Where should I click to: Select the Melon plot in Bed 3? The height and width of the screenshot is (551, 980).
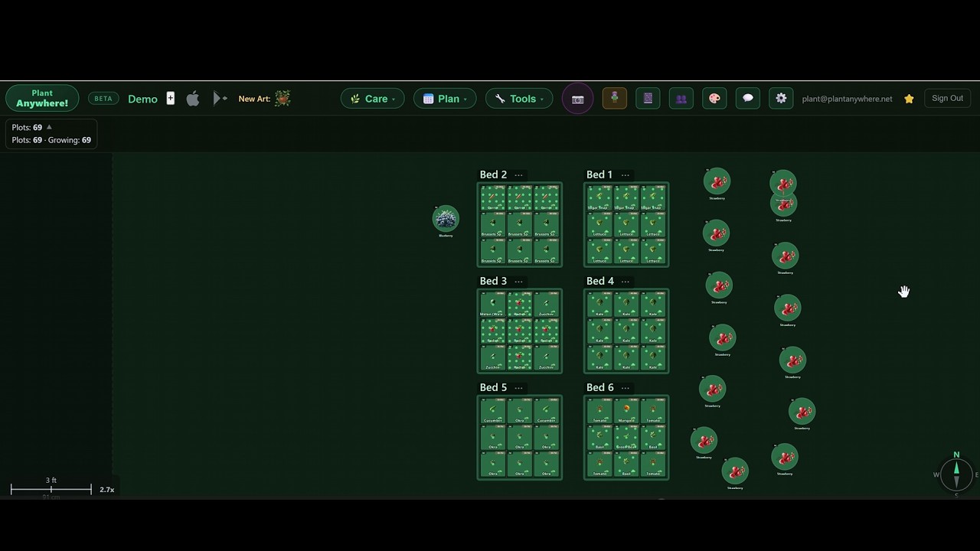tap(493, 305)
